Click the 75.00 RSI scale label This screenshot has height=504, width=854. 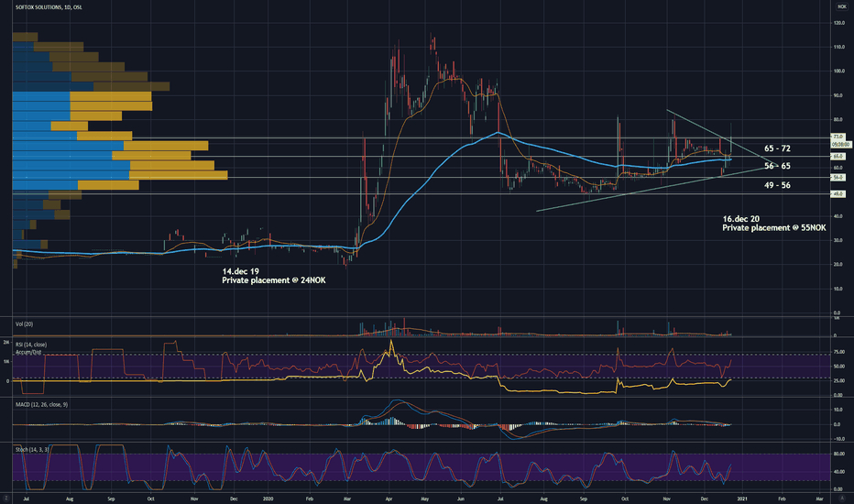[x=839, y=353]
